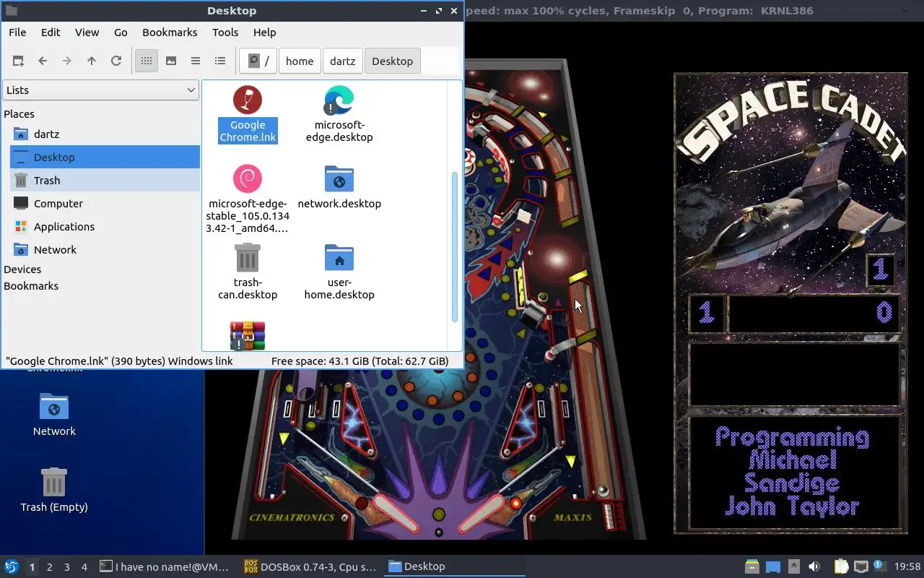Open the File menu

pyautogui.click(x=17, y=33)
